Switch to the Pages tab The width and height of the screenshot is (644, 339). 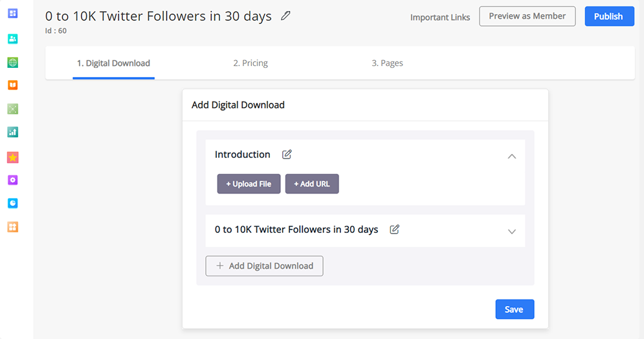[x=387, y=63]
